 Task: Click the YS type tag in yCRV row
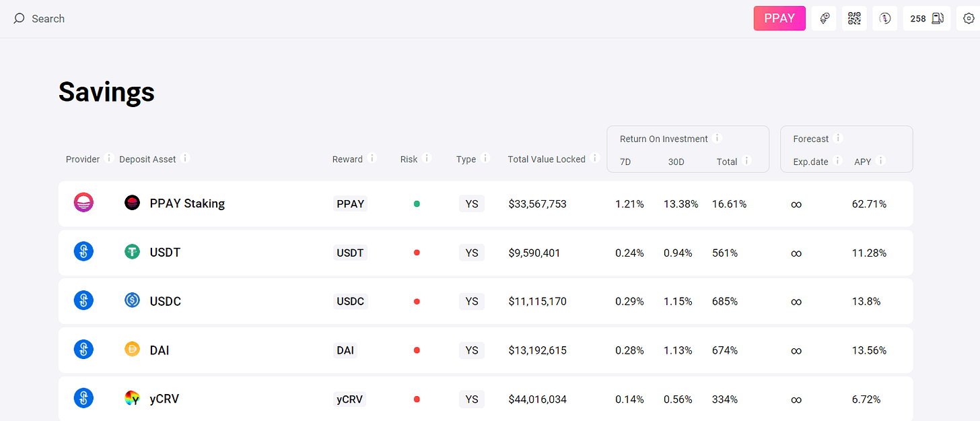point(472,399)
